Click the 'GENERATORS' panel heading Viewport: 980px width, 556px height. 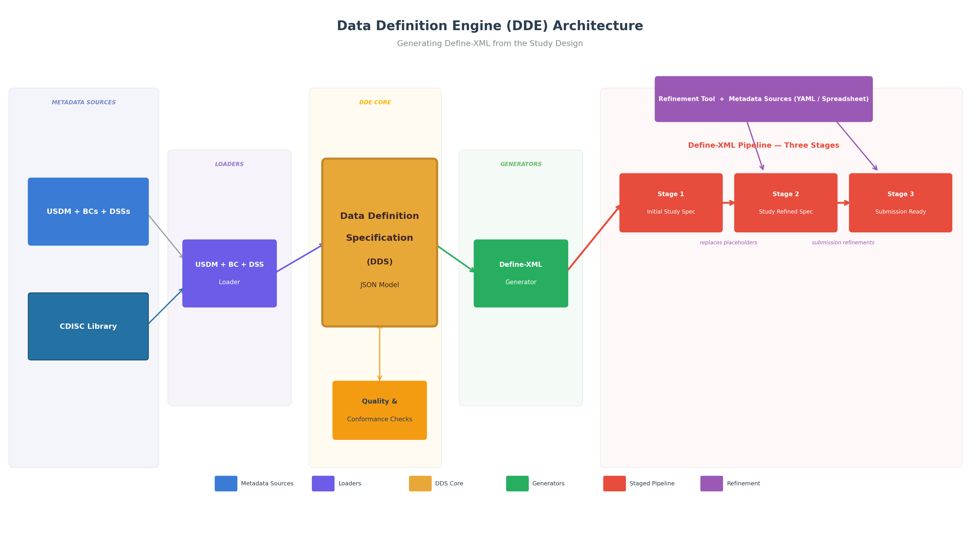521,164
